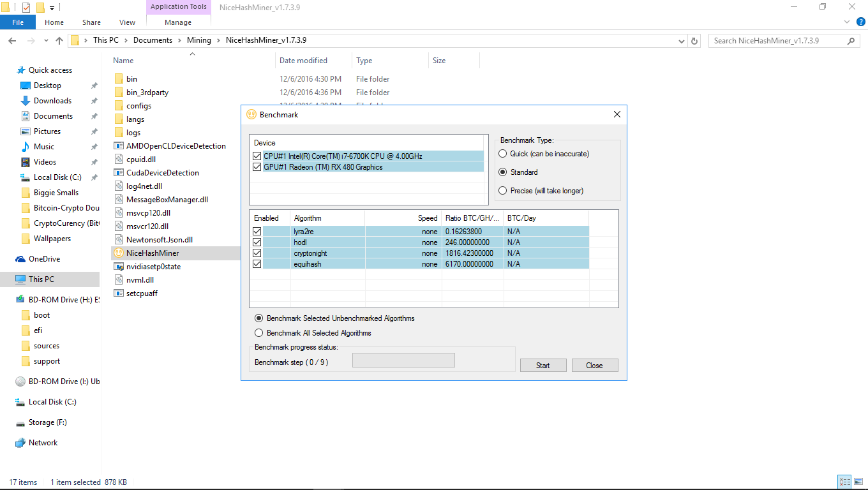Disable the lyra2re algorithm checkbox
This screenshot has height=490, width=868.
(x=257, y=232)
